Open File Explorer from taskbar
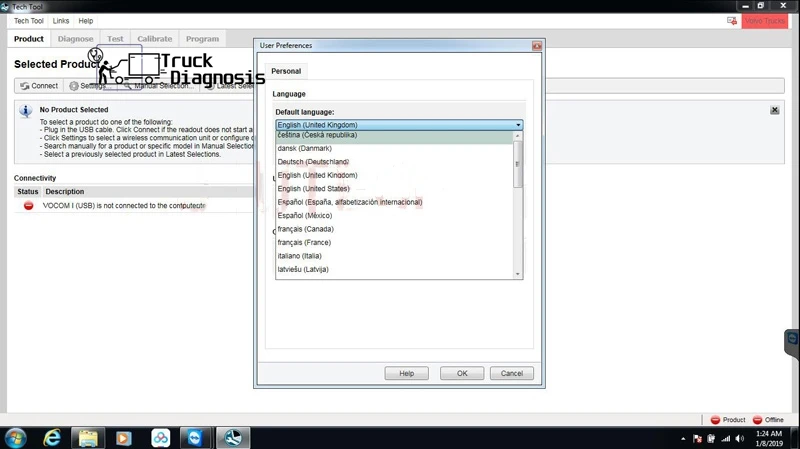This screenshot has width=800, height=449. coord(88,438)
